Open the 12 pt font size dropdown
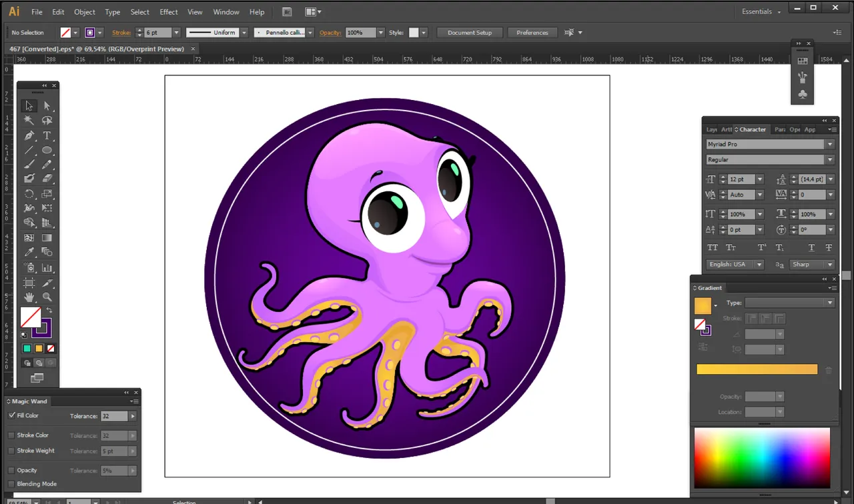The image size is (854, 504). pos(760,179)
